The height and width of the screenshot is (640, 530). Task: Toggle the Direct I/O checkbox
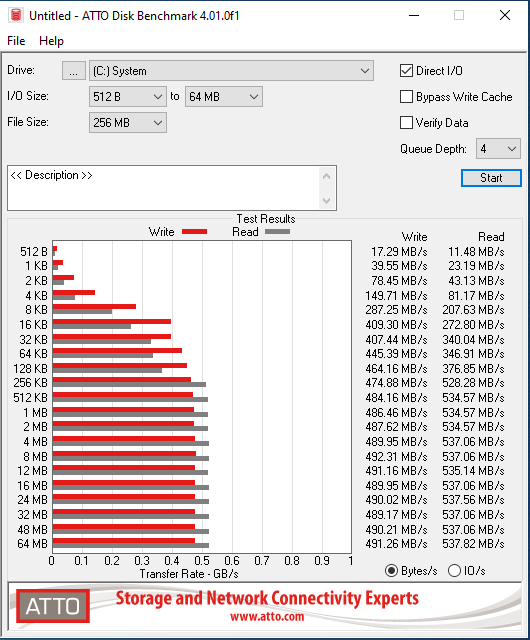[406, 71]
